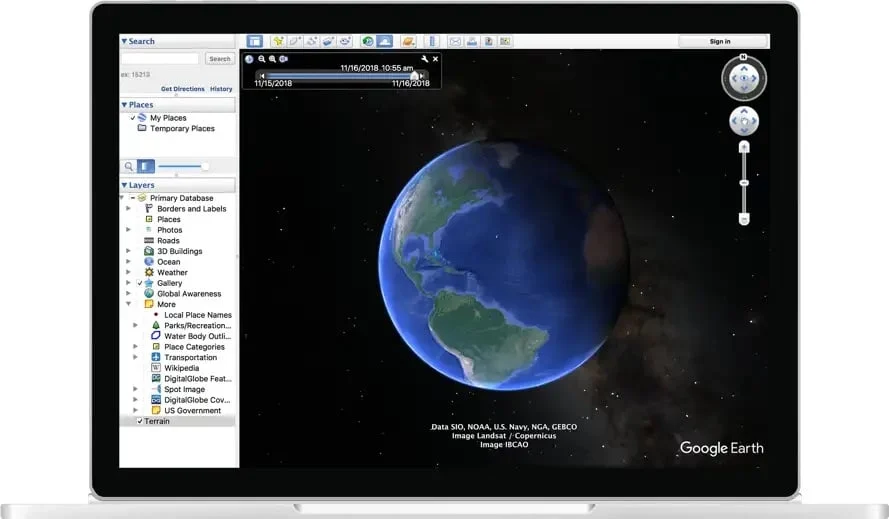The width and height of the screenshot is (889, 519).
Task: Expand the Photos layer
Action: [x=129, y=230]
